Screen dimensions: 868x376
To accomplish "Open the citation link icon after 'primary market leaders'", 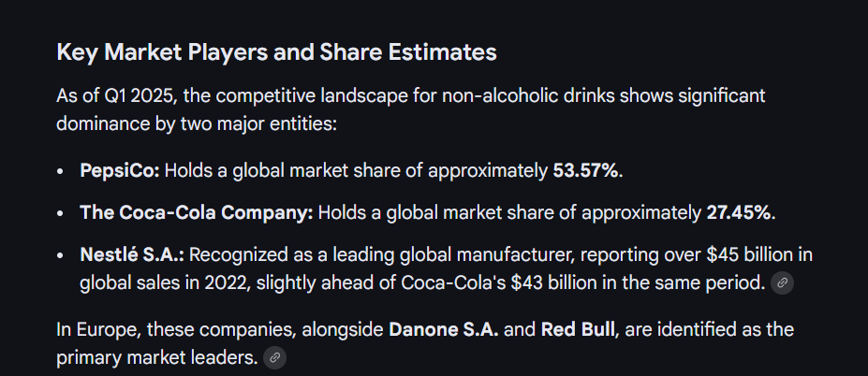I will point(274,357).
